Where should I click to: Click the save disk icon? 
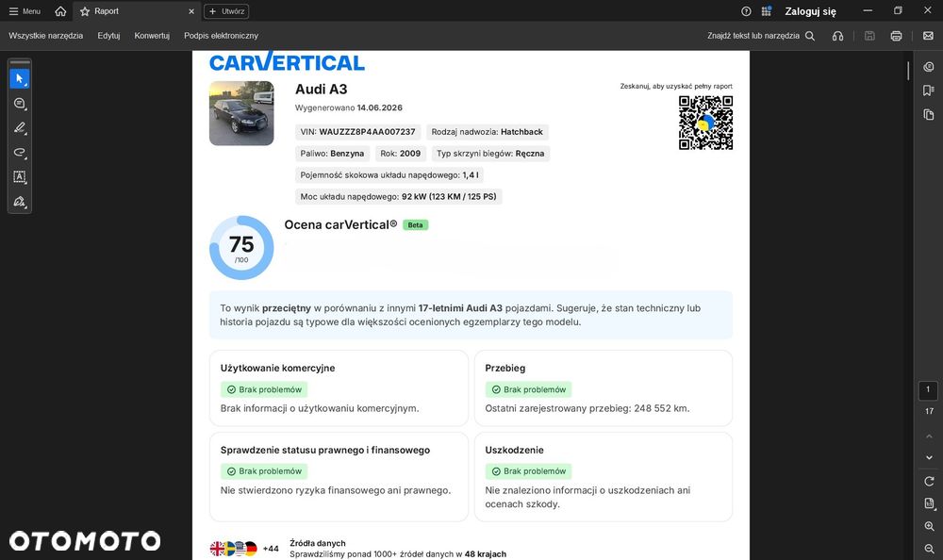pyautogui.click(x=869, y=36)
